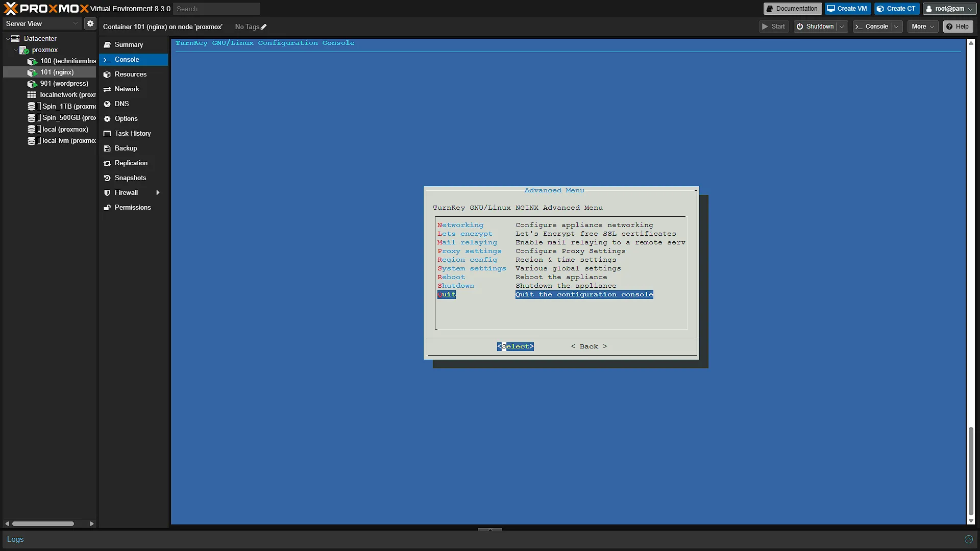Open Console dropdown arrow
Viewport: 980px width, 551px height.
[x=896, y=27]
